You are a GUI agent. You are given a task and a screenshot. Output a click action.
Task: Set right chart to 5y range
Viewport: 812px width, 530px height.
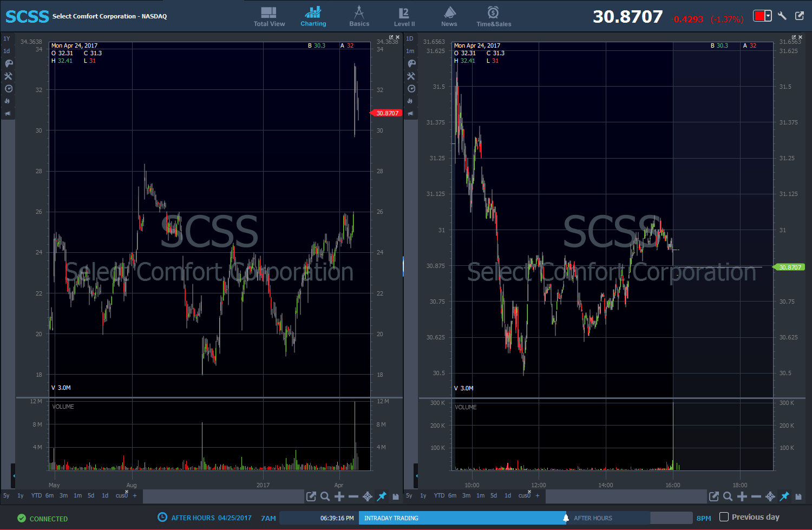pos(409,495)
